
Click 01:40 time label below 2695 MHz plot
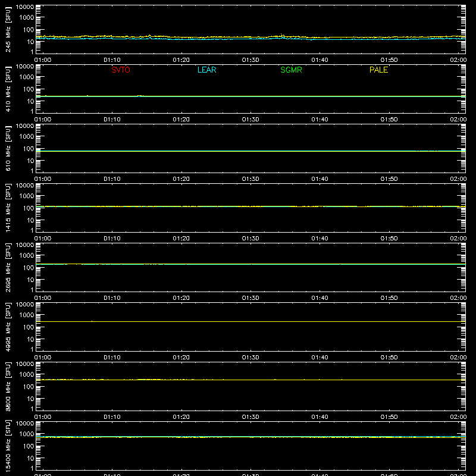pyautogui.click(x=320, y=298)
